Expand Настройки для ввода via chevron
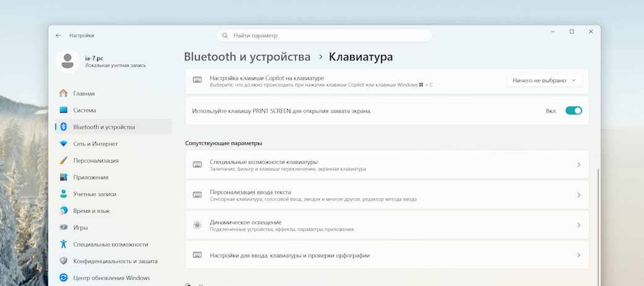This screenshot has width=644, height=286. [579, 255]
